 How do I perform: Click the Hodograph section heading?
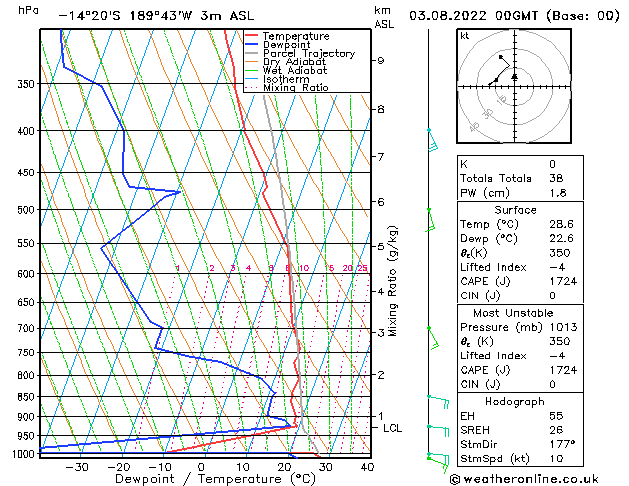(x=515, y=402)
